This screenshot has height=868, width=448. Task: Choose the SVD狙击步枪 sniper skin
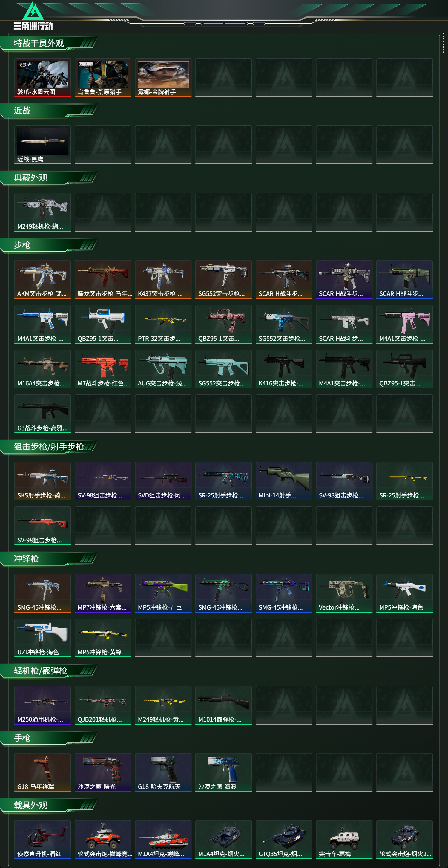click(x=163, y=481)
